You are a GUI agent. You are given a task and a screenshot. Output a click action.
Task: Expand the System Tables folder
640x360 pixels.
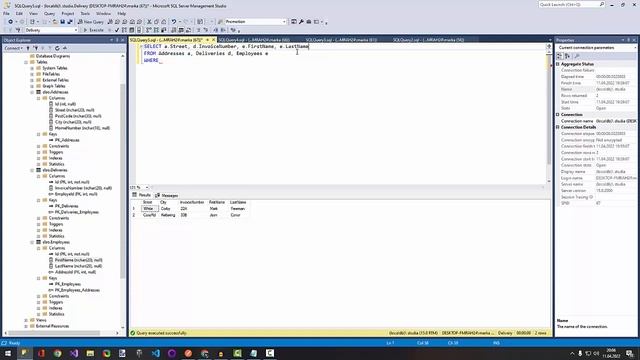click(32, 68)
